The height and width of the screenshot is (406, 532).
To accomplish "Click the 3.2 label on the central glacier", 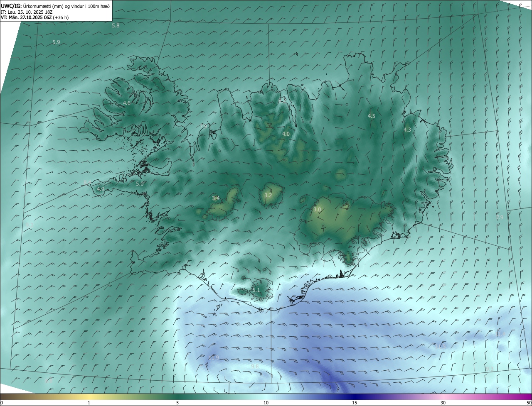I will pos(268,196).
